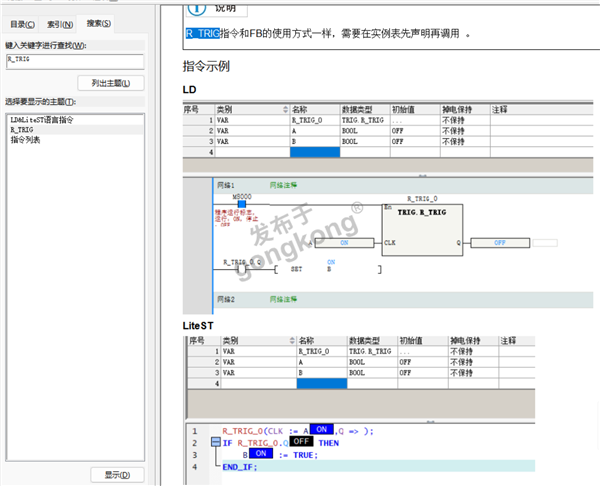This screenshot has height=486, width=600.
Task: Select LD&LiteST语言指令 topic in results
Action: pos(42,120)
